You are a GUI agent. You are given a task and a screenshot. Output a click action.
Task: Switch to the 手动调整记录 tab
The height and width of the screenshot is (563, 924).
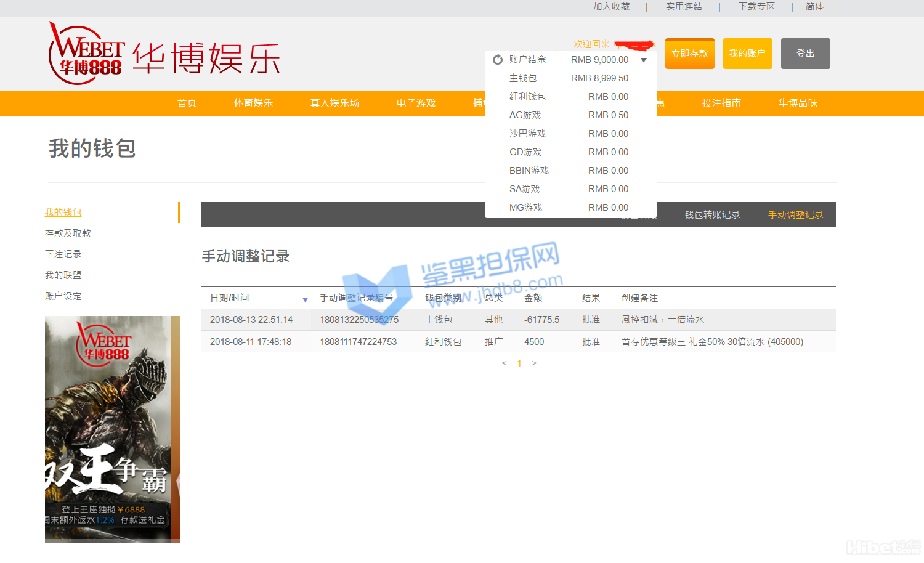(x=795, y=215)
